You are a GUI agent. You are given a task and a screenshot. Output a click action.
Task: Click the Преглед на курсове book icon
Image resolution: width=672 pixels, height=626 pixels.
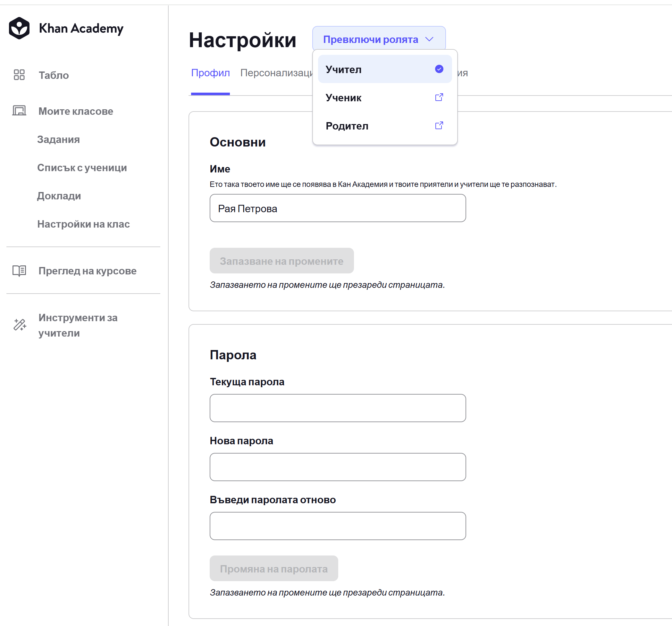click(19, 271)
